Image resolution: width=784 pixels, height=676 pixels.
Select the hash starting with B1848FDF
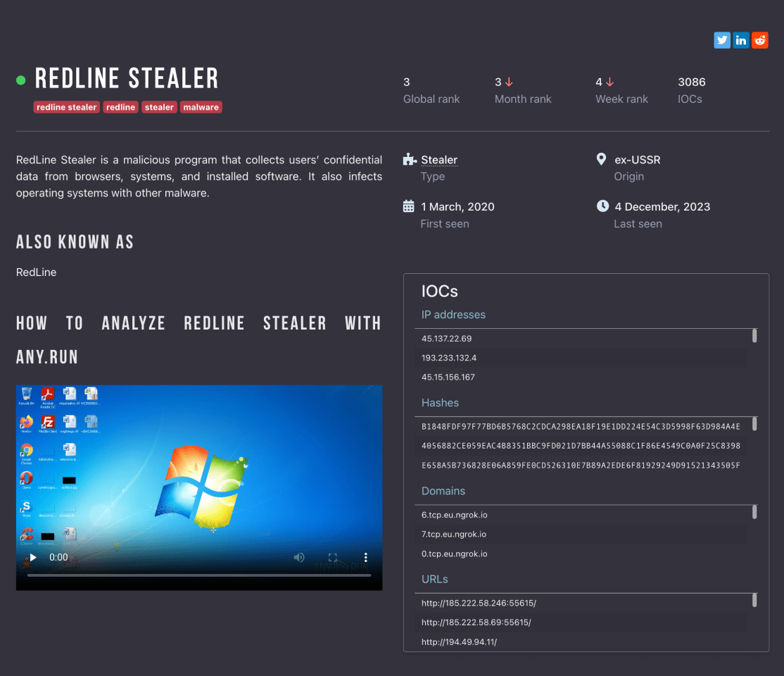[581, 427]
